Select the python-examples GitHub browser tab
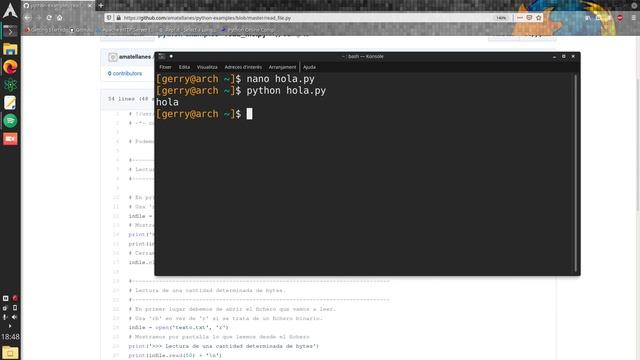Screen dimensions: 640x360 coord(58,6)
